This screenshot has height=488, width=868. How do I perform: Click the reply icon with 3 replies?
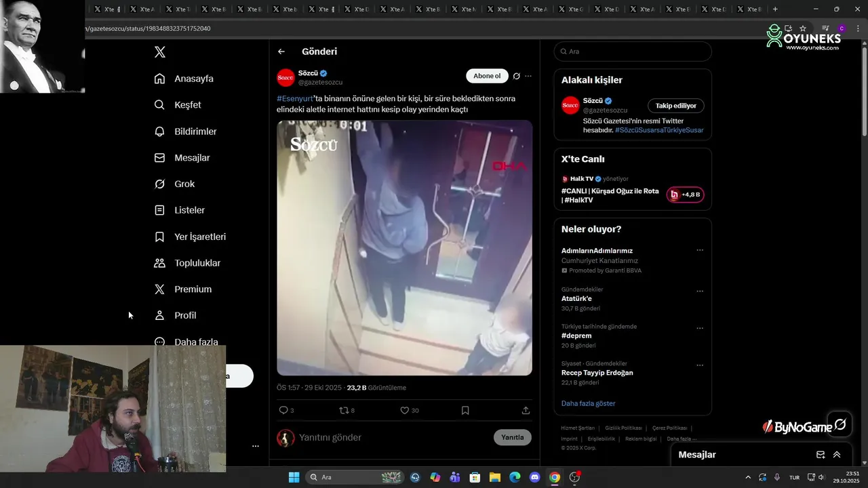point(283,410)
